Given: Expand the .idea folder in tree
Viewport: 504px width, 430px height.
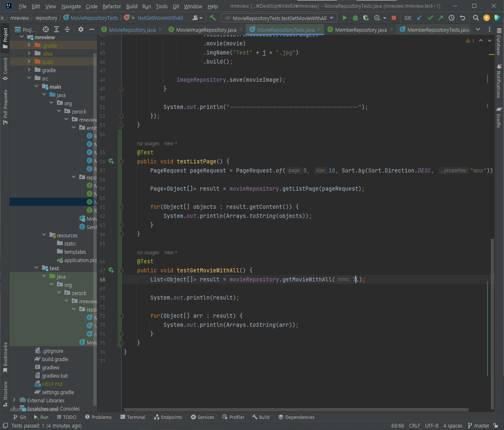Looking at the screenshot, I should (x=29, y=54).
